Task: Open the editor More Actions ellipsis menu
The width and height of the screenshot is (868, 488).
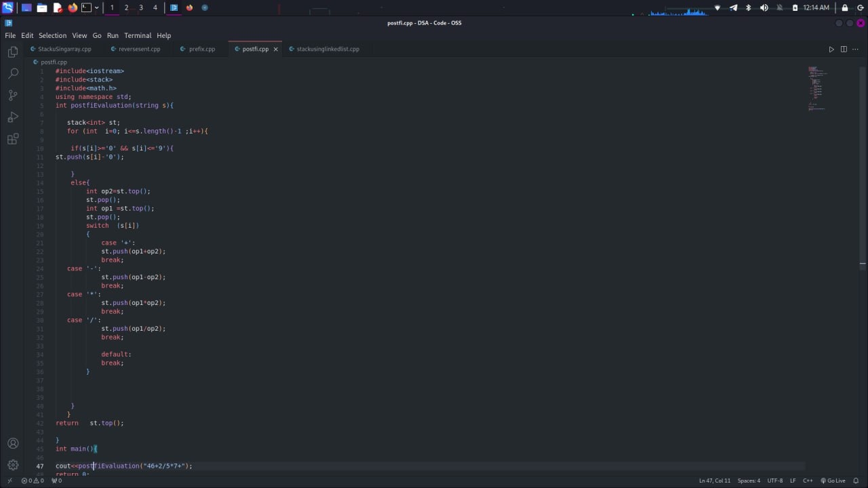Action: (856, 49)
